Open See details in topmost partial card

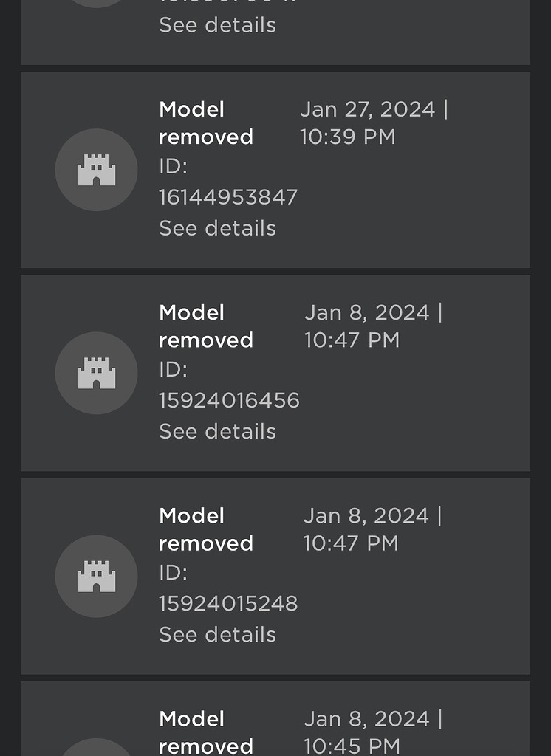click(x=218, y=25)
